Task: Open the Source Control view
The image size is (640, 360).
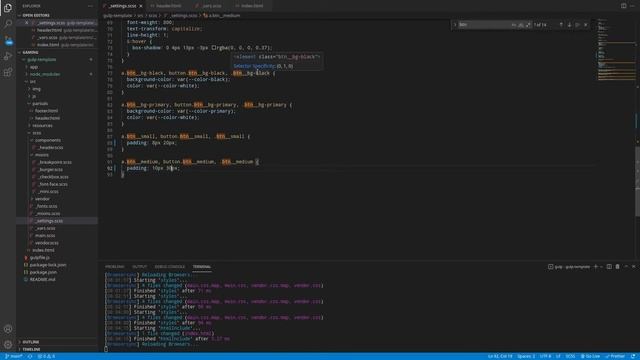Action: coord(8,40)
